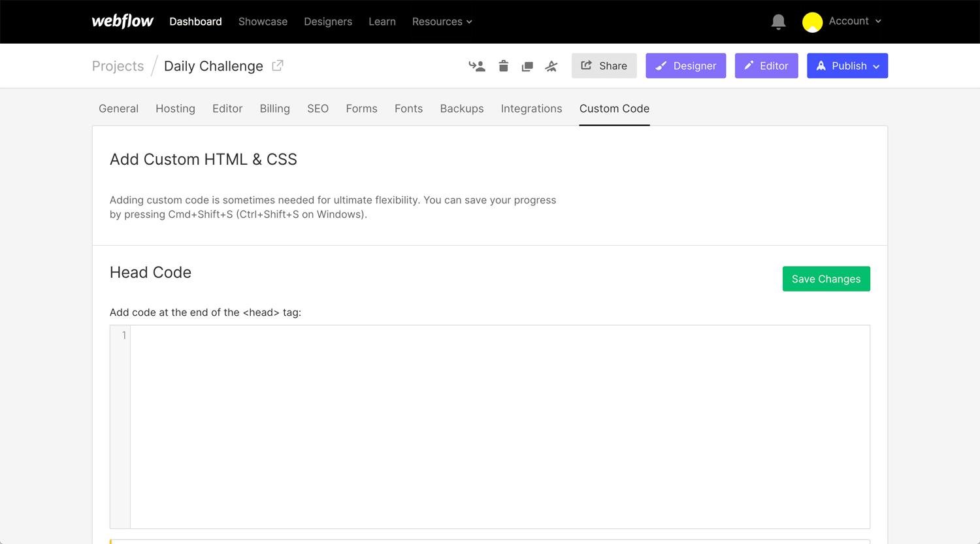Click the unpublish project icon
The image size is (980, 544).
(x=551, y=66)
